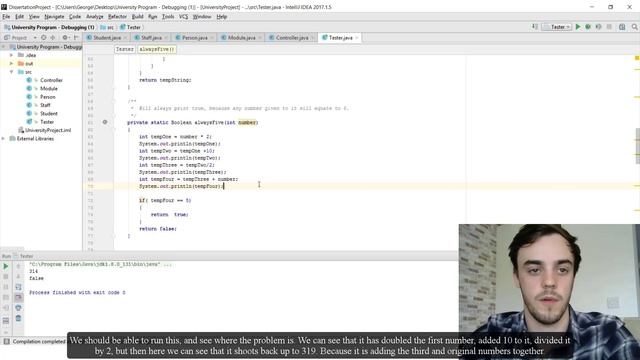Expand the .idea folder
Screen dimensions: 640x360
11,55
